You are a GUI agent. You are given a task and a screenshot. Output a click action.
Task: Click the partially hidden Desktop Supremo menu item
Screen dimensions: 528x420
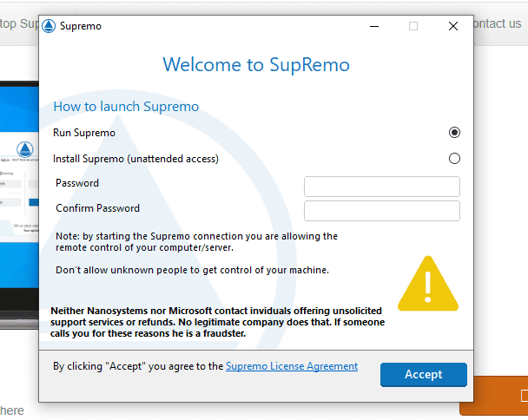pyautogui.click(x=19, y=24)
